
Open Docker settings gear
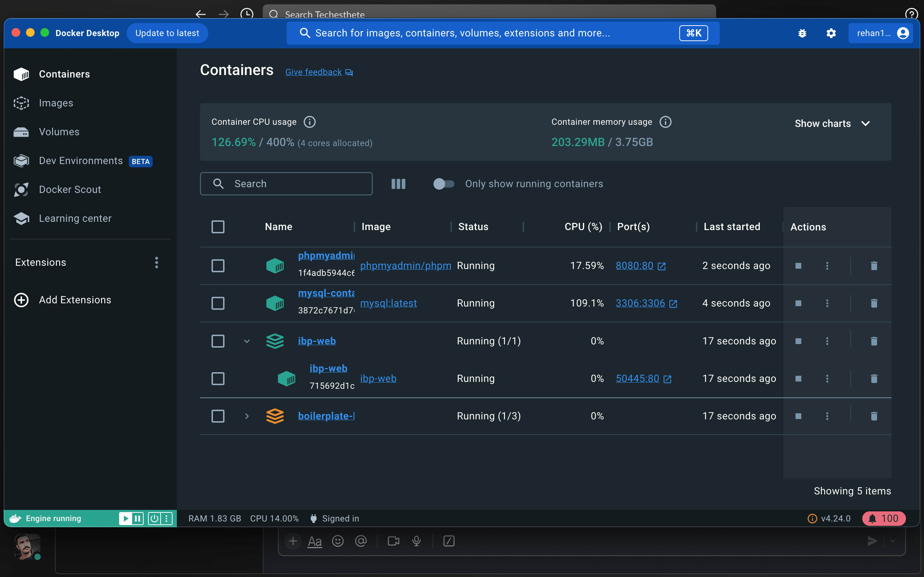(831, 33)
